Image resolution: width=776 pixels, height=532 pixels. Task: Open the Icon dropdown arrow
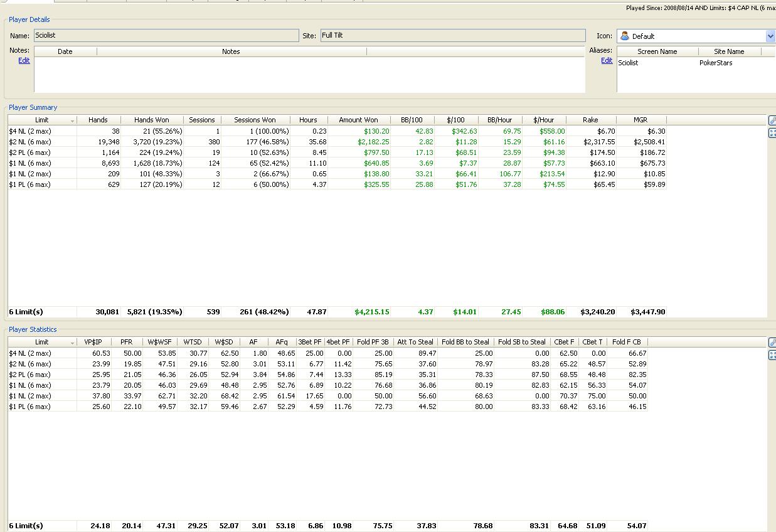point(770,36)
